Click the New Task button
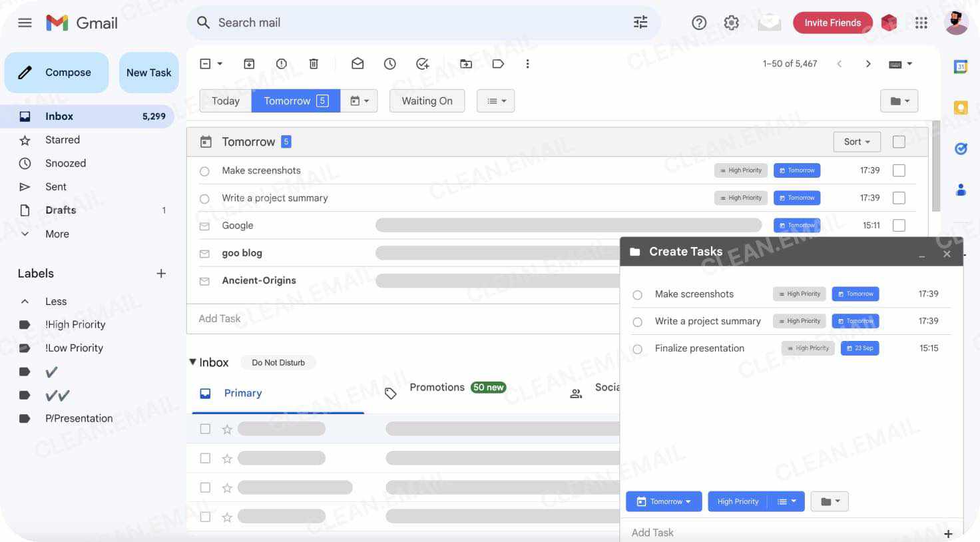The height and width of the screenshot is (542, 980). click(148, 72)
